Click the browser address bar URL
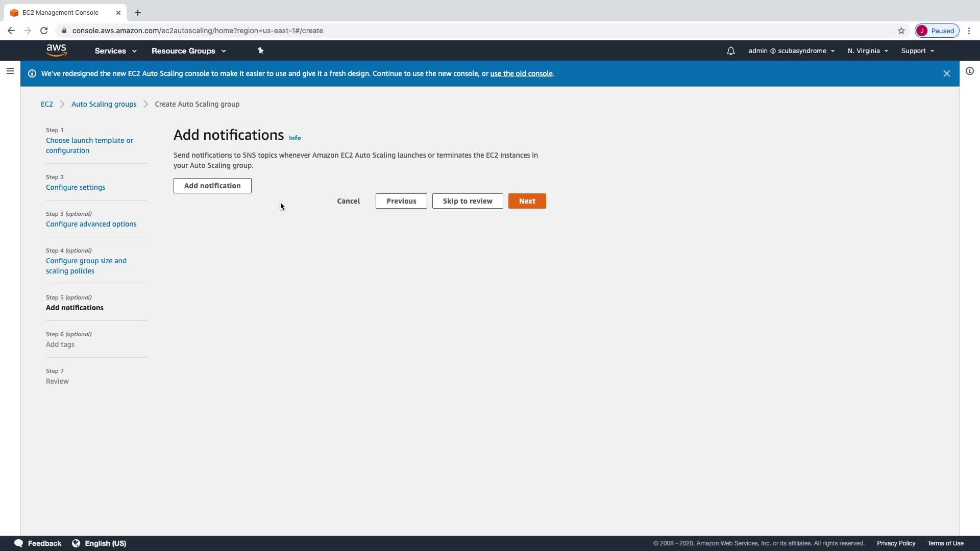The width and height of the screenshot is (980, 551). [198, 31]
